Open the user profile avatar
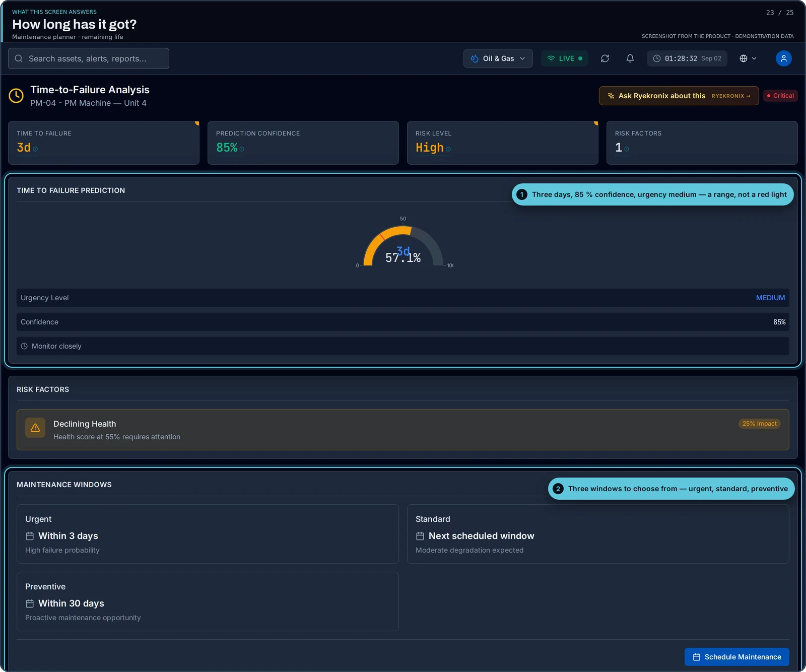The height and width of the screenshot is (672, 806). (x=784, y=58)
